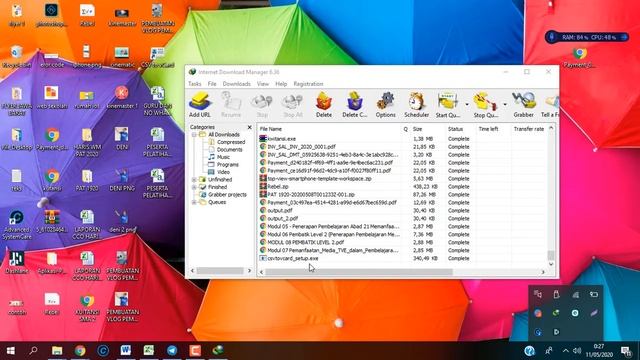Open Excel from taskbar
Screen dimensions: 640x360
click(149, 351)
